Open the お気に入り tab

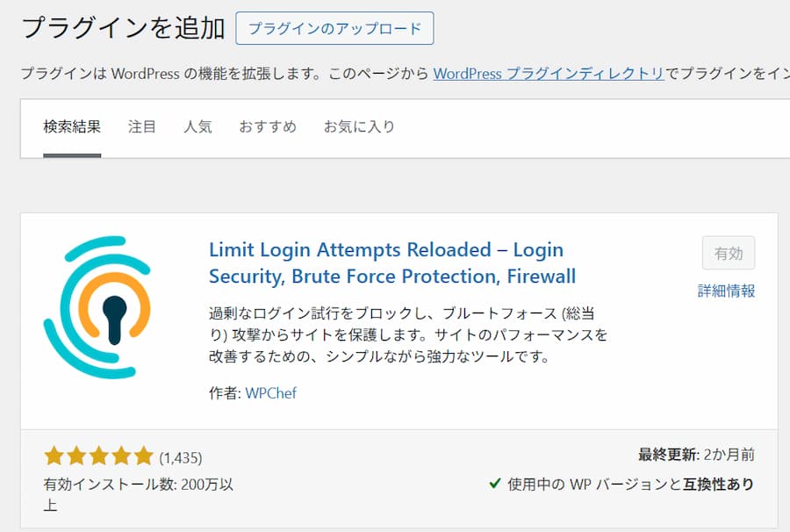(359, 126)
